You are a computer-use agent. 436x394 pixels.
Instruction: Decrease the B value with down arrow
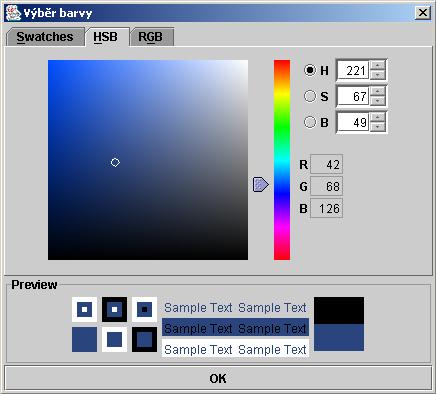(x=378, y=127)
